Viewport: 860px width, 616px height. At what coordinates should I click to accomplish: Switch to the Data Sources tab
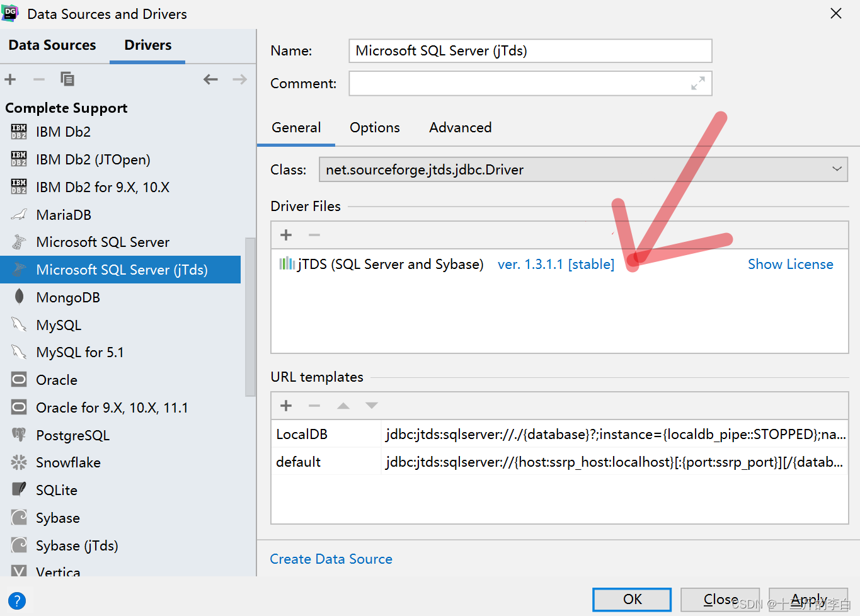52,45
